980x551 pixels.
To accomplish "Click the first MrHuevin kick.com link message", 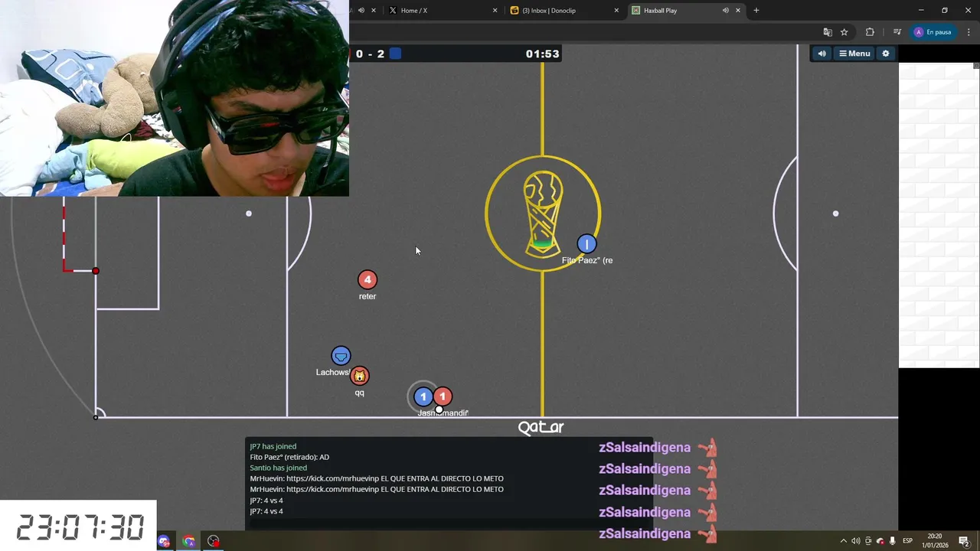I will 377,478.
